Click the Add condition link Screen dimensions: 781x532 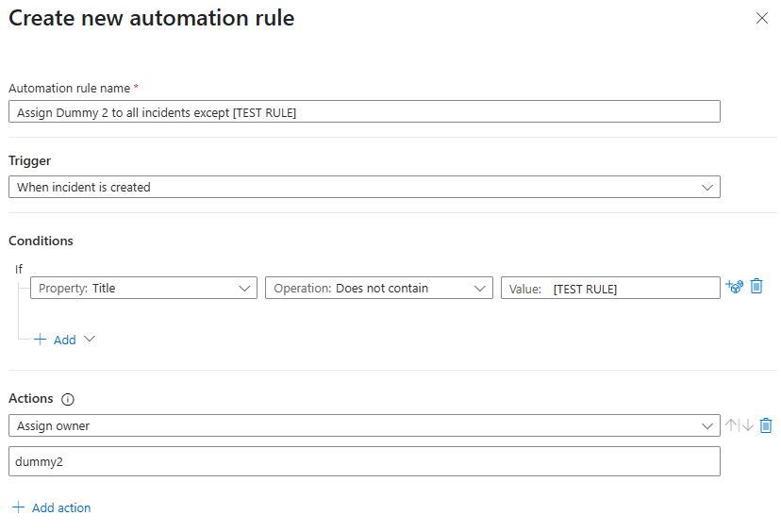(64, 340)
